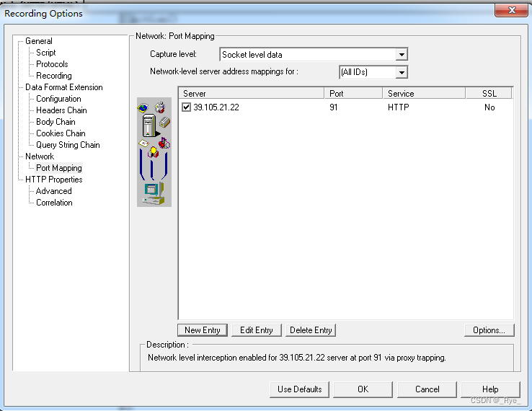Image resolution: width=532 pixels, height=411 pixels.
Task: Click the network diagram illustration
Action: pos(154,152)
